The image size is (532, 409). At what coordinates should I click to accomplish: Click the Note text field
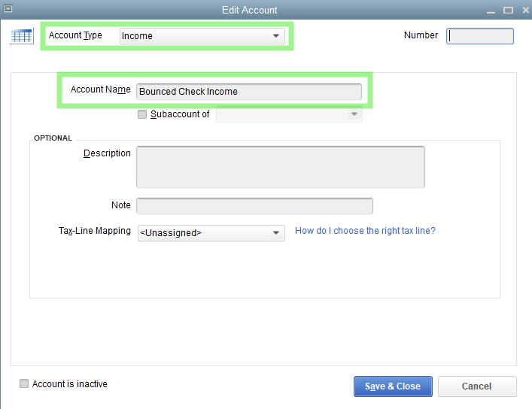254,206
